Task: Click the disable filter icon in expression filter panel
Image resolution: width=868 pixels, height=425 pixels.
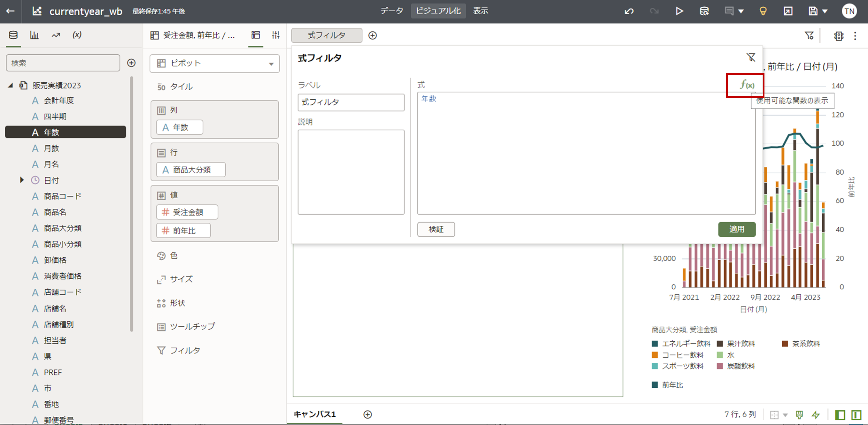Action: point(751,57)
